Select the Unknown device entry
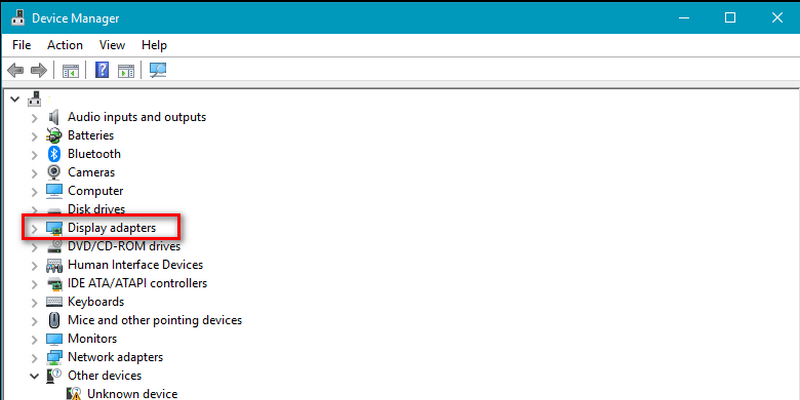Image resolution: width=800 pixels, height=400 pixels. pyautogui.click(x=132, y=394)
